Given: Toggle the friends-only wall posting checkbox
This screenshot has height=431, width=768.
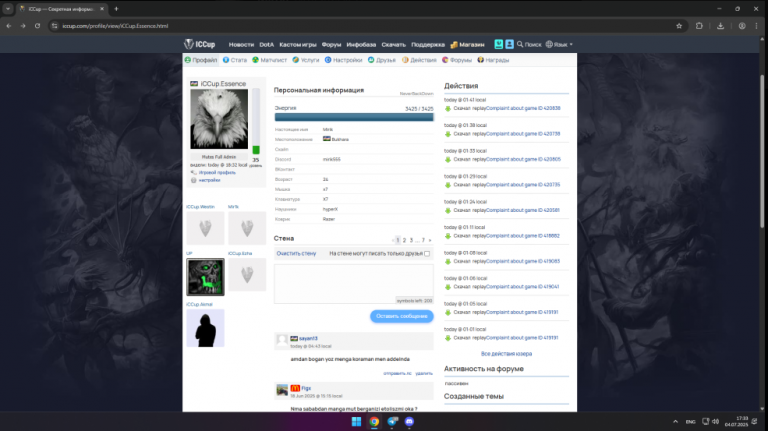Looking at the screenshot, I should click(x=427, y=254).
